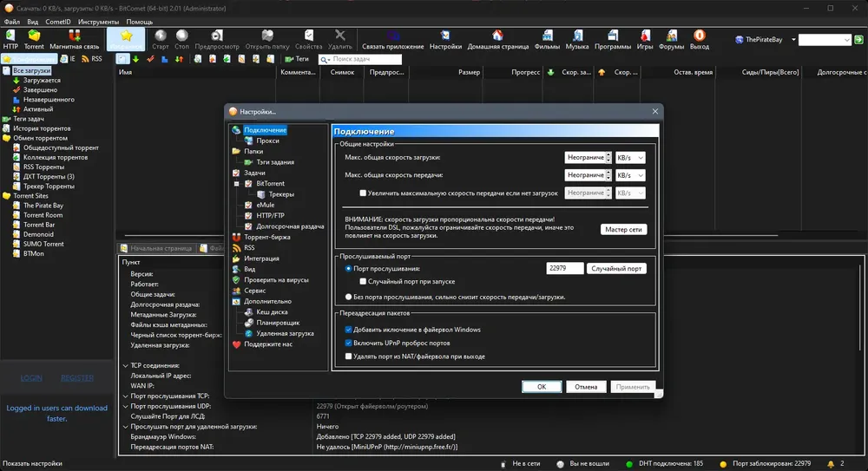
Task: Select Без порта прослушивания radio option
Action: tap(348, 298)
